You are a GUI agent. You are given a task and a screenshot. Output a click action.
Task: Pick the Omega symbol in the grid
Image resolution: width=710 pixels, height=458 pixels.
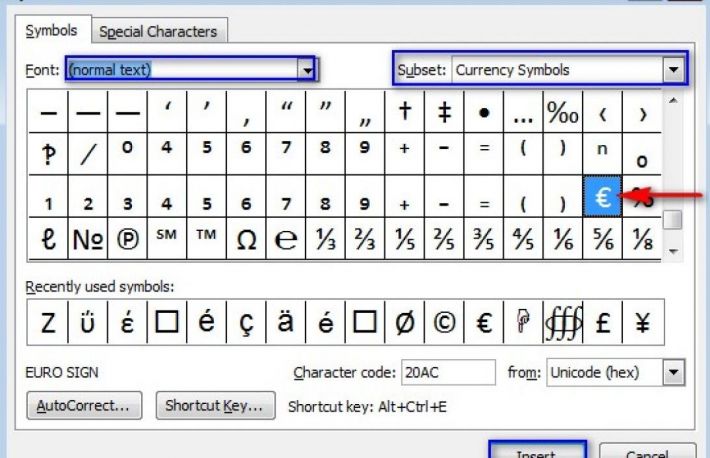(246, 239)
